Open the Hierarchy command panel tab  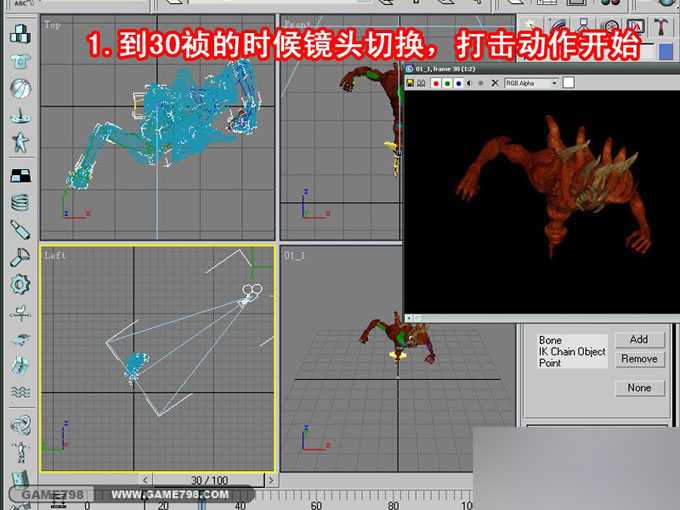[583, 26]
